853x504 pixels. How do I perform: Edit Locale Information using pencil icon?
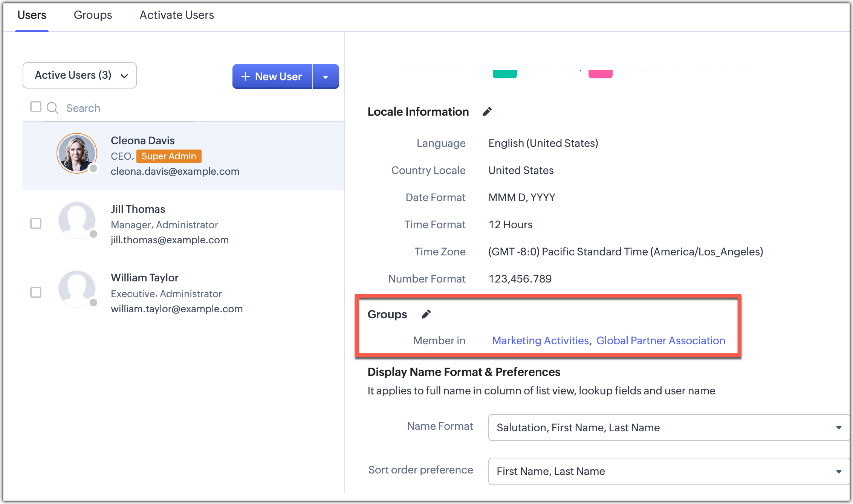coord(487,111)
